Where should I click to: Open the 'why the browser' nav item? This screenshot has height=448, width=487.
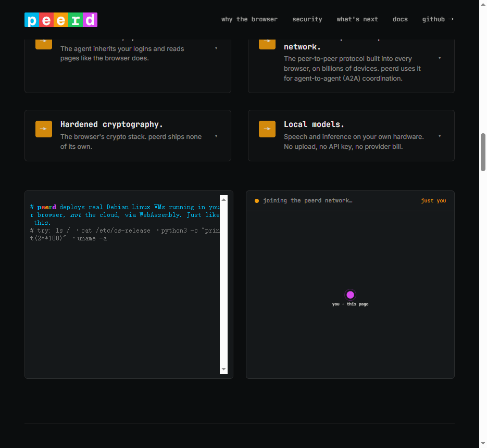click(x=249, y=19)
